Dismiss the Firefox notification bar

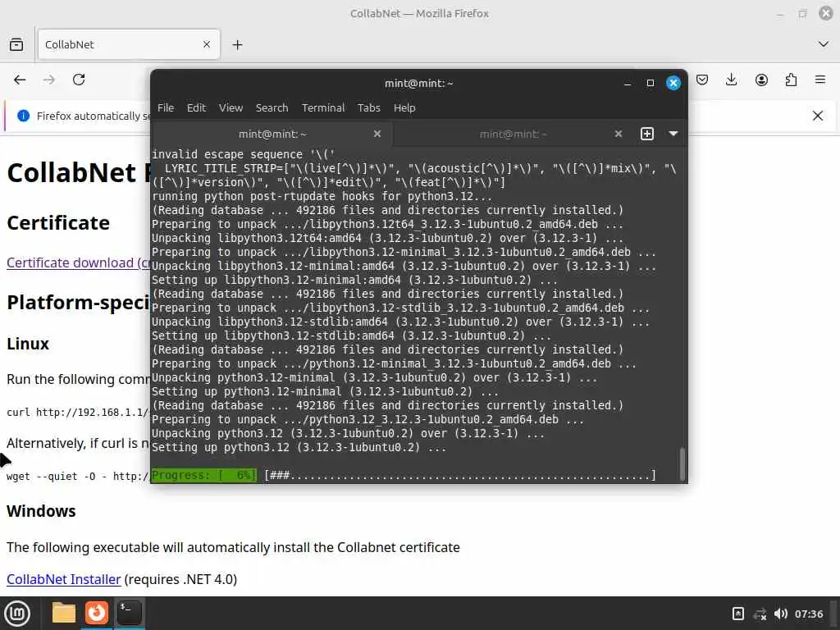[x=818, y=116]
